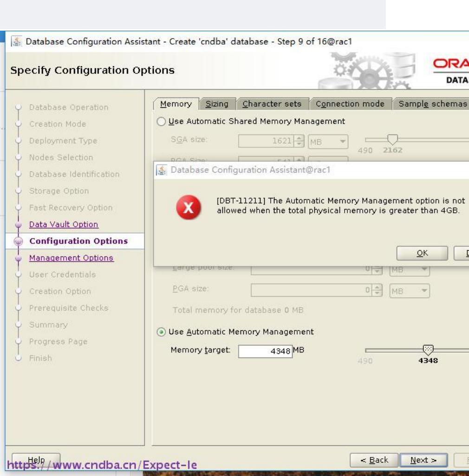Click the Creation Option step
This screenshot has height=476, width=469.
point(60,292)
